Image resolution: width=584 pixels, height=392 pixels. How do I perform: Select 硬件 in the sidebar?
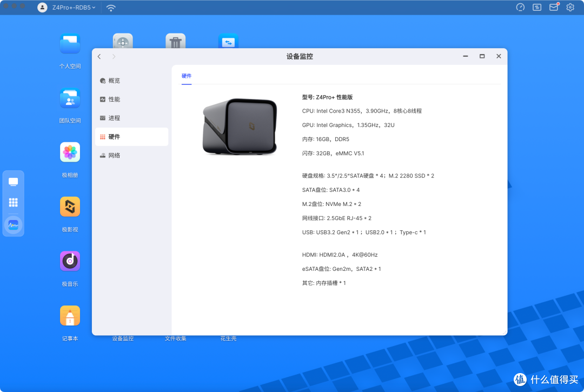point(131,137)
